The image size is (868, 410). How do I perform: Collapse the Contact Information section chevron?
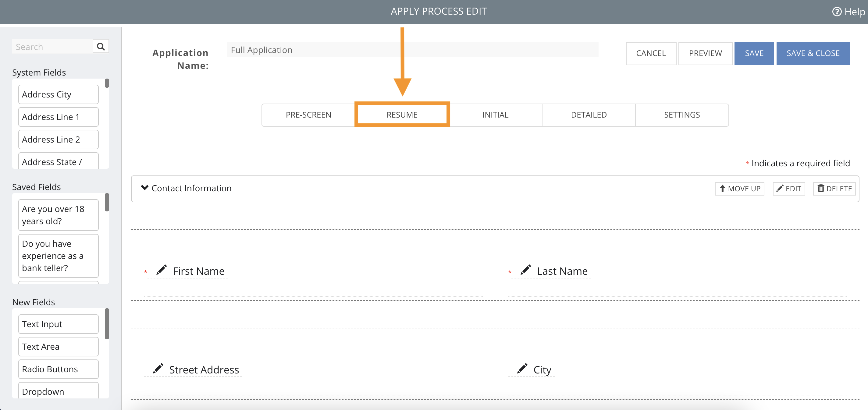click(x=144, y=188)
